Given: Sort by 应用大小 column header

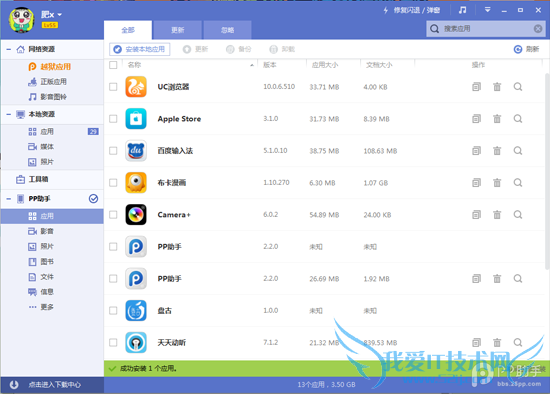Looking at the screenshot, I should click(325, 65).
